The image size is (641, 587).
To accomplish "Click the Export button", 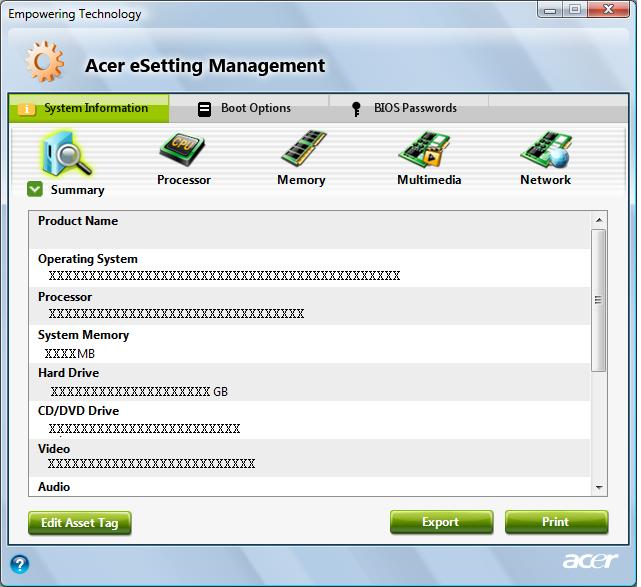I will pos(442,522).
